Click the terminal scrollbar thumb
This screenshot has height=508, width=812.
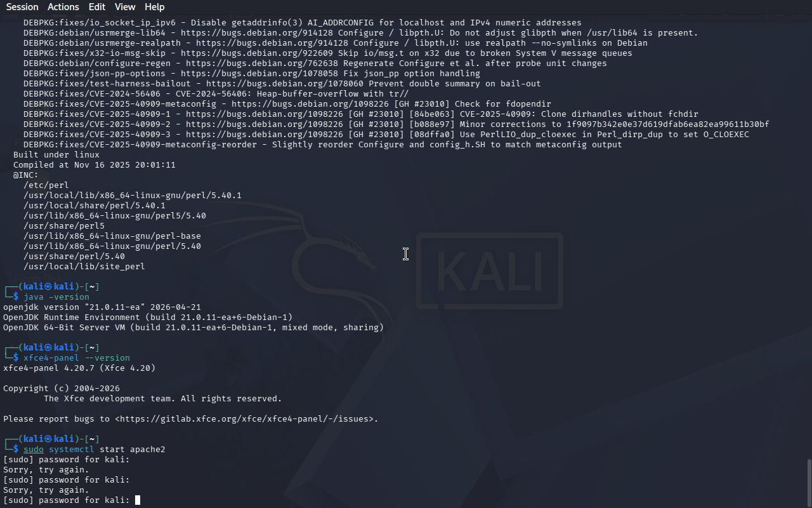click(809, 483)
